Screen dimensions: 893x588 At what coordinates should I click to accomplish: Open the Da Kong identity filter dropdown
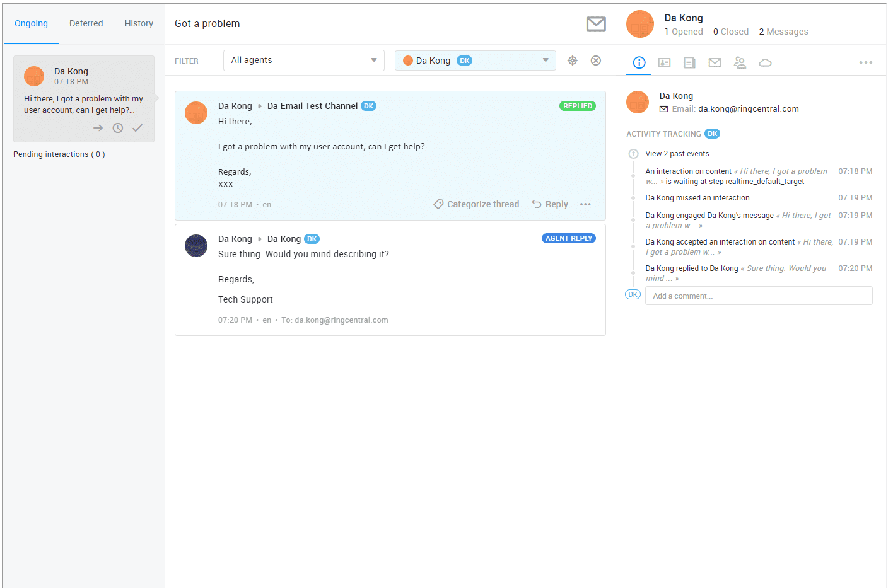[475, 61]
